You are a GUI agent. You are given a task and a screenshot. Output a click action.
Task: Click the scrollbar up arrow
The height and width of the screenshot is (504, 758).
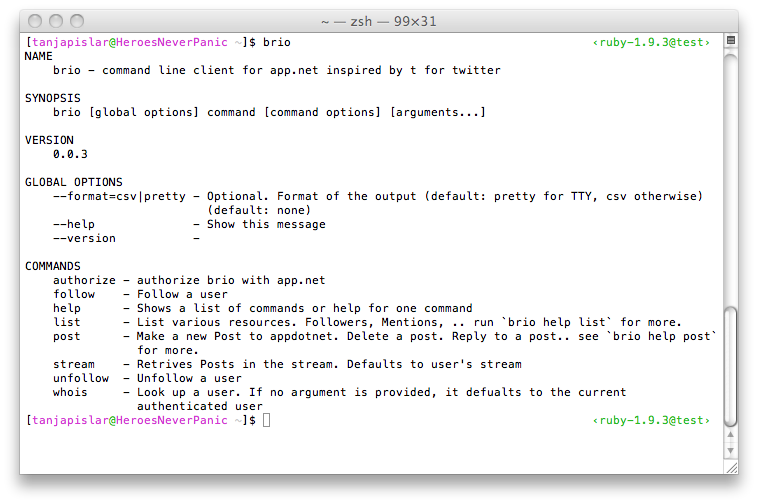tap(730, 435)
